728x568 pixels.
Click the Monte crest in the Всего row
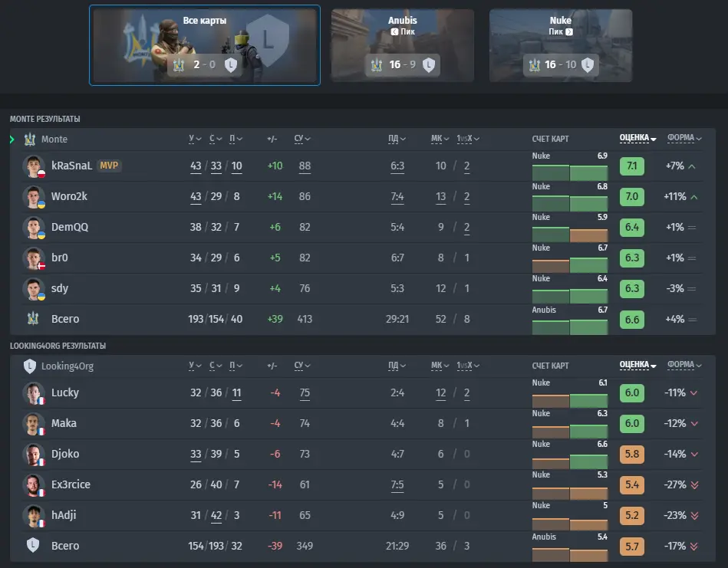tap(32, 319)
